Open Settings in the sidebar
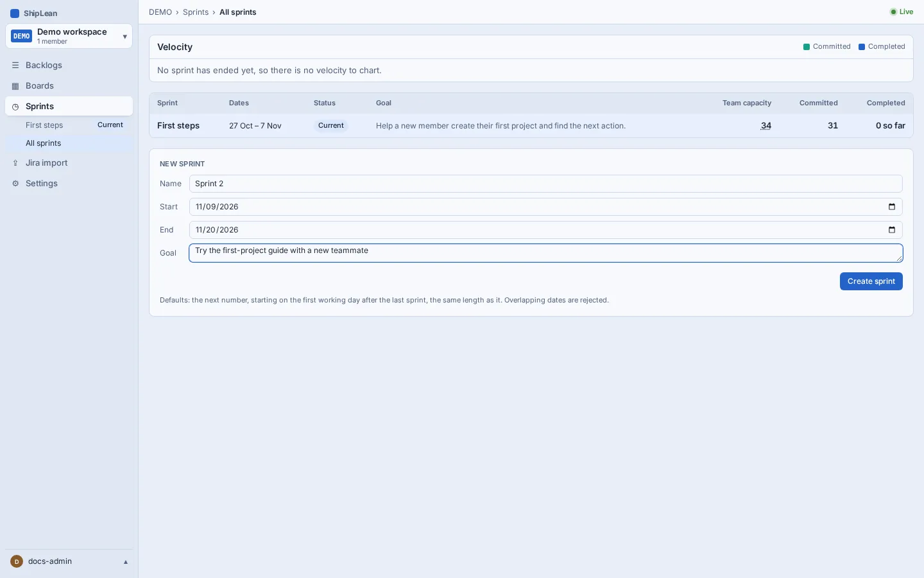 pos(69,184)
